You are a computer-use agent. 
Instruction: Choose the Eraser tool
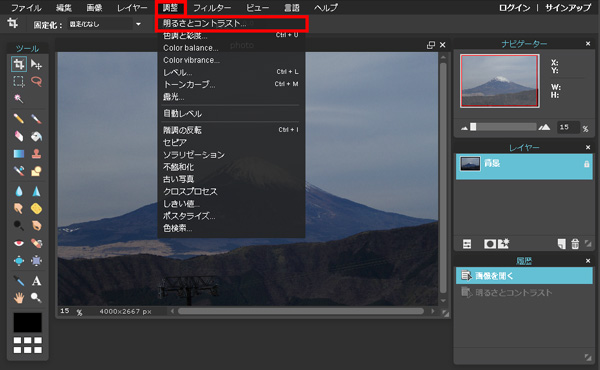tap(18, 136)
